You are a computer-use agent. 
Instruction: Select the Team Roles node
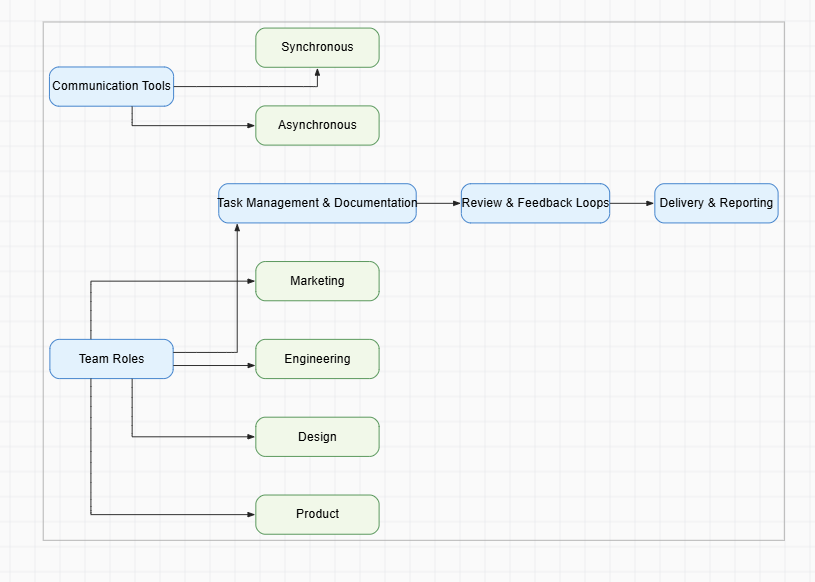[x=111, y=358]
